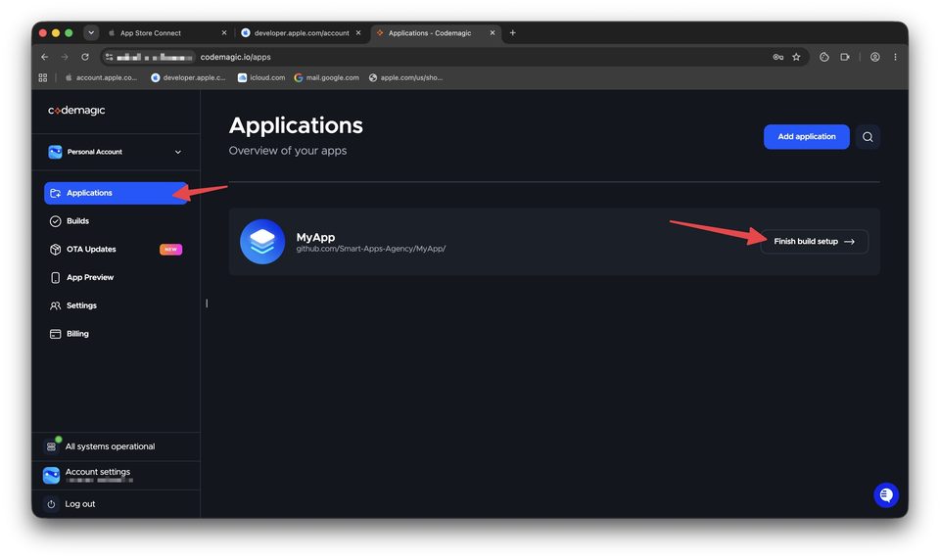Click the App Preview phone icon
The image size is (940, 560).
55,278
